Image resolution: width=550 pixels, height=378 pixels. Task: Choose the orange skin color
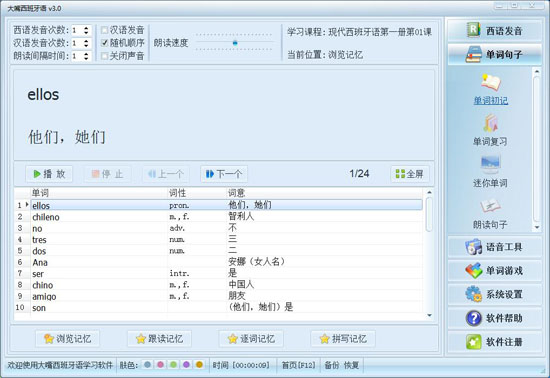click(199, 365)
